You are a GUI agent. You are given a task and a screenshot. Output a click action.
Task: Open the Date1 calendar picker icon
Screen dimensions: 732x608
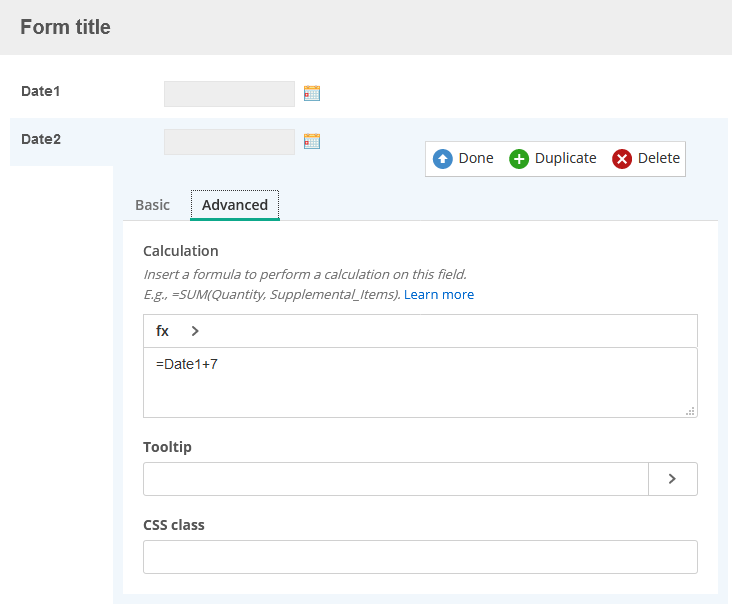click(312, 93)
